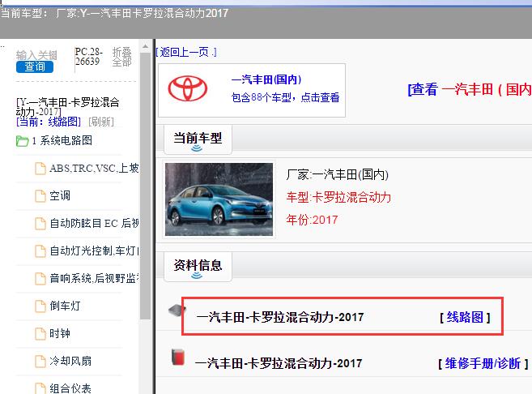Open the 自动防眩目 EC tree item
The height and width of the screenshot is (394, 532).
(x=94, y=224)
